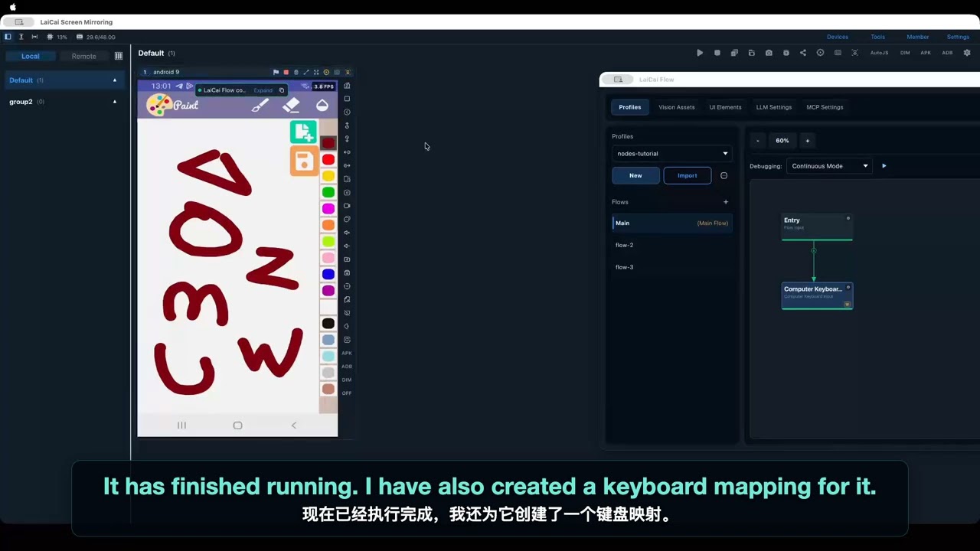Click the flag icon on device header
Image resolution: width=980 pixels, height=551 pixels.
[x=276, y=72]
